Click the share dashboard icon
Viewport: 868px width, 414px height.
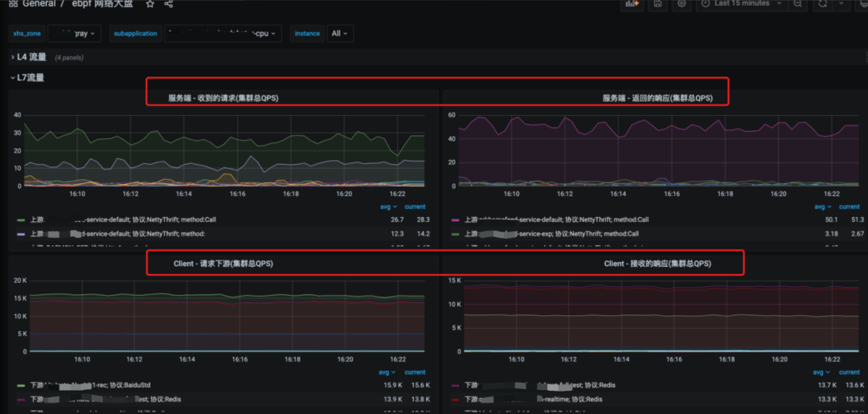169,4
